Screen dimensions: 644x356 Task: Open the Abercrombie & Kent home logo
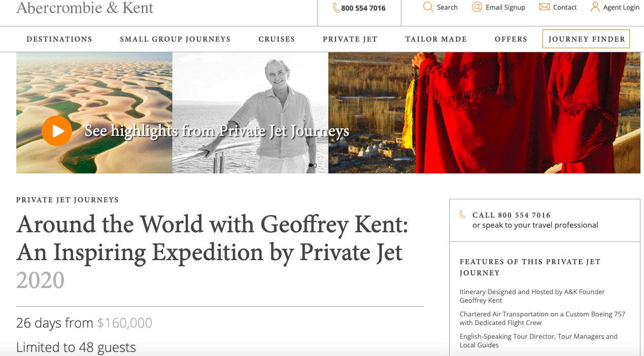[x=85, y=8]
